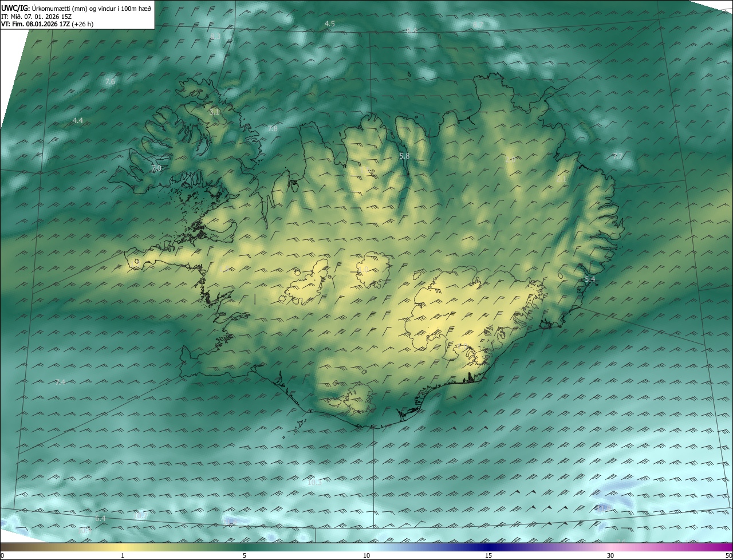733x560 pixels.
Task: Click the 10.3 value label on the map
Action: [314, 482]
